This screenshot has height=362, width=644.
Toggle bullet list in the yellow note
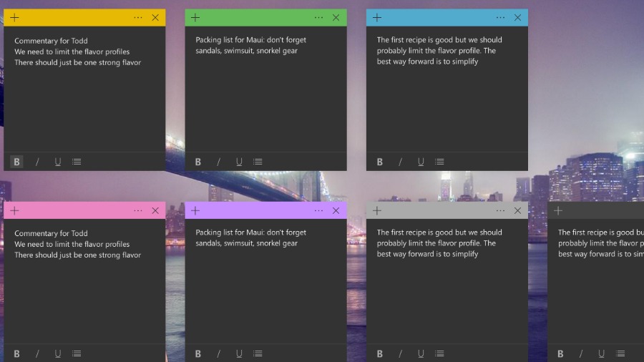[x=77, y=162]
